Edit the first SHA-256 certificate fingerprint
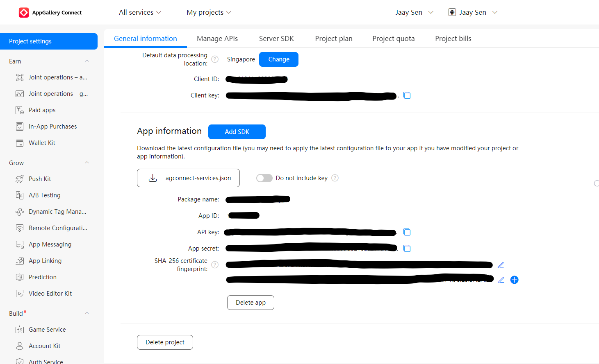Screen dimensions: 599x364 501,265
